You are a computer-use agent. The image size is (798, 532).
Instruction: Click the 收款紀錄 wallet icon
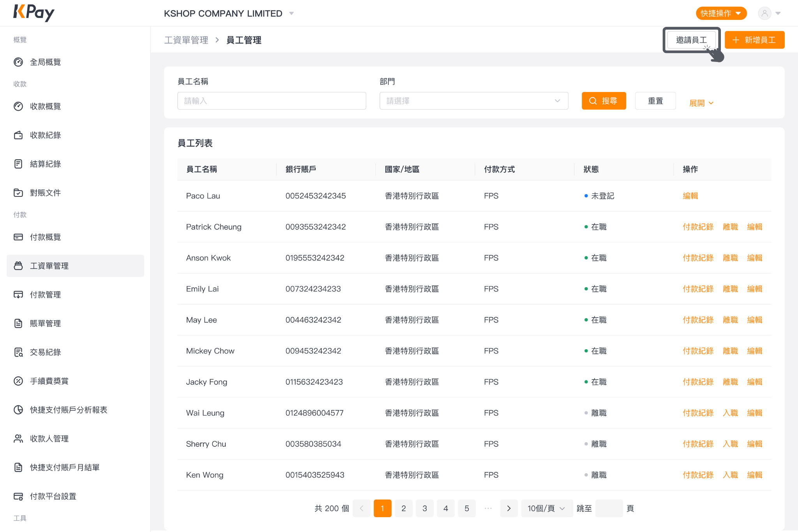[18, 135]
